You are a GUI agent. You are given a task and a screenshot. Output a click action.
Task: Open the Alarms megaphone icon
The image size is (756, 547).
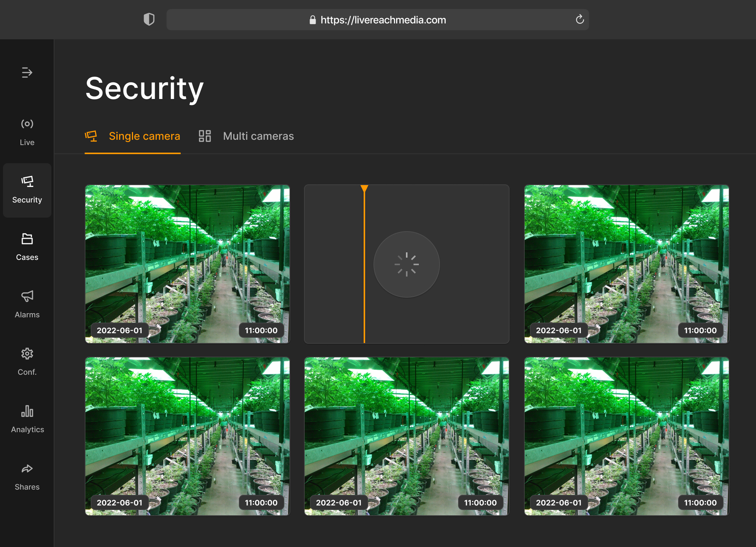point(27,296)
